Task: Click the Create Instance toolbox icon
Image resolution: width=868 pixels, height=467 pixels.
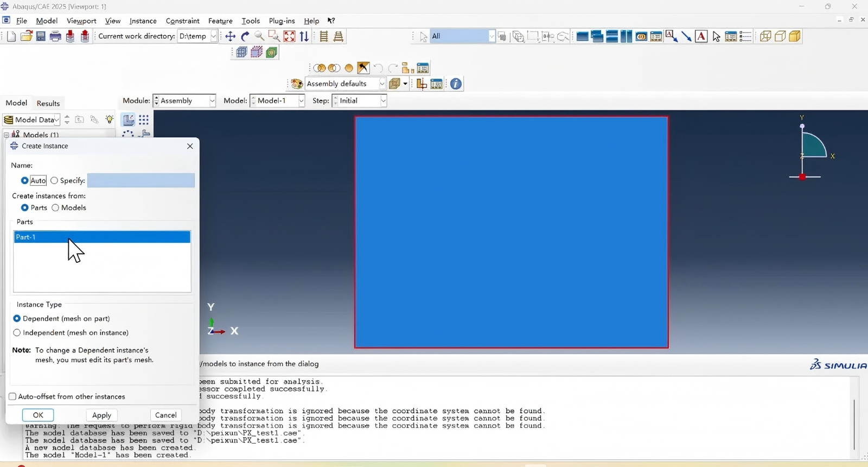Action: pyautogui.click(x=128, y=120)
